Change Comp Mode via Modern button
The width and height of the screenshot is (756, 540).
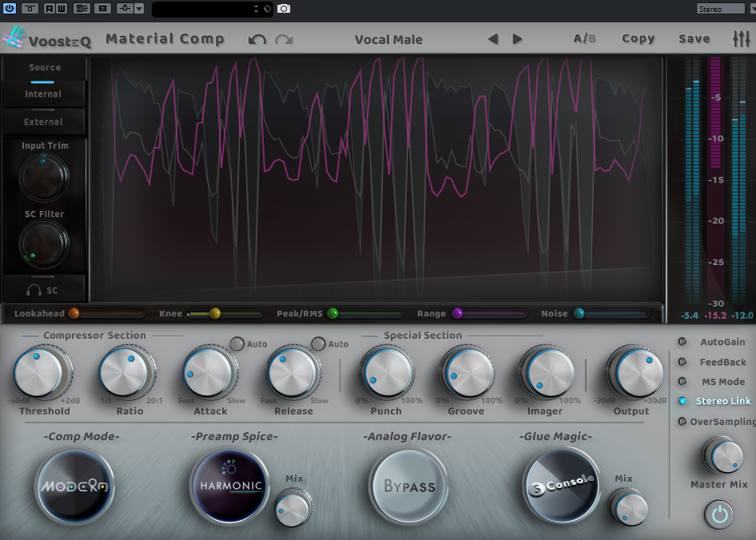point(75,486)
